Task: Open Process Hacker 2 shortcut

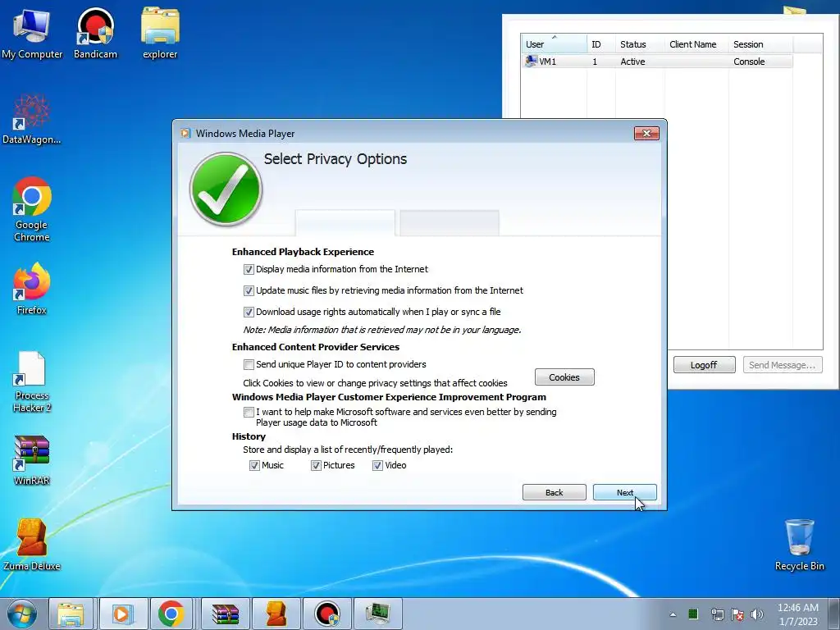Action: [x=32, y=381]
